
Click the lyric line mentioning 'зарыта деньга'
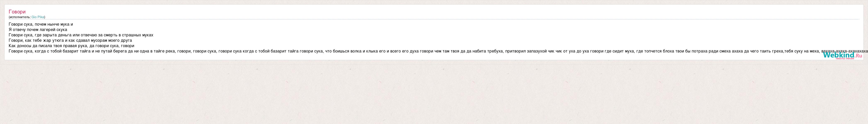click(x=81, y=35)
